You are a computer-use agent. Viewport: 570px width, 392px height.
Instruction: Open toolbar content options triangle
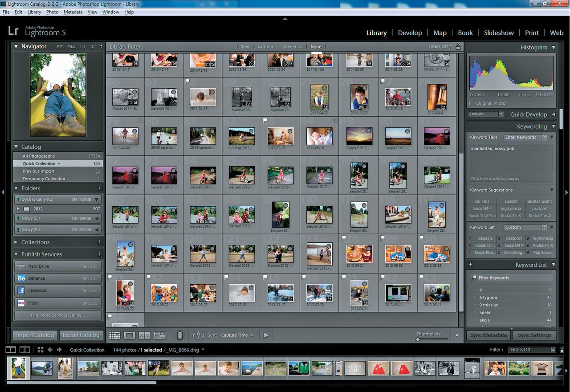click(x=457, y=335)
